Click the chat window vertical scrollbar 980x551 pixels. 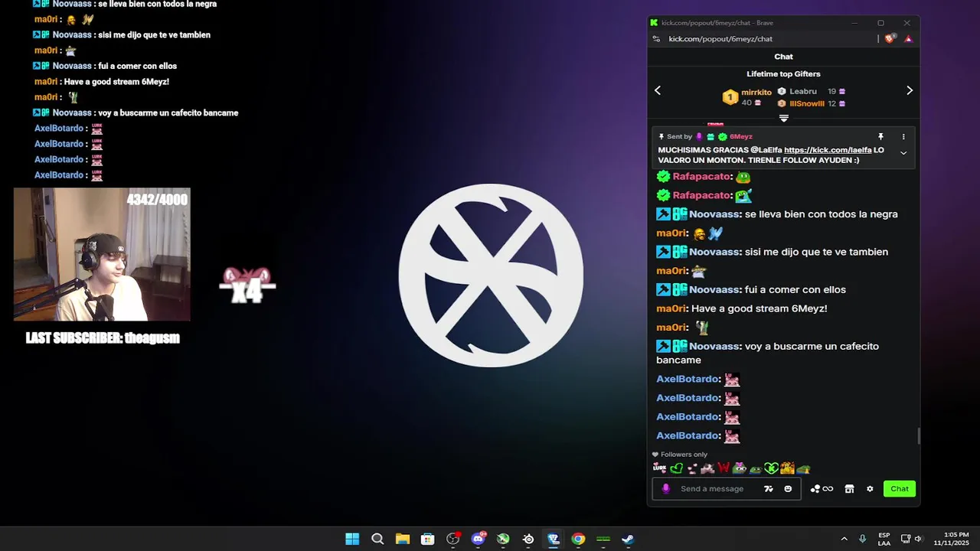coord(918,435)
